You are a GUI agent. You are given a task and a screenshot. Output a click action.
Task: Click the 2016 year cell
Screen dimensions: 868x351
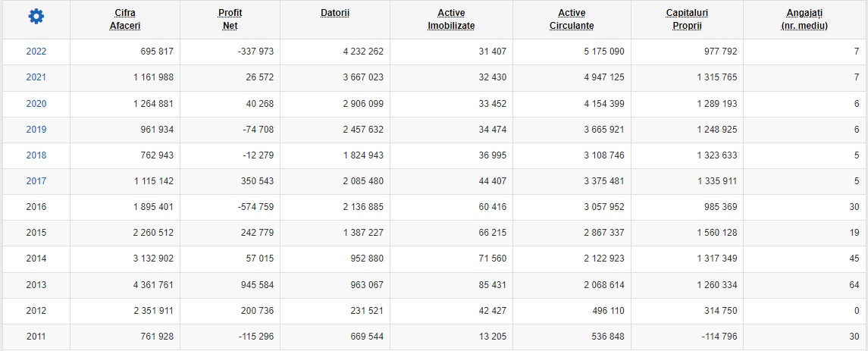tap(36, 206)
